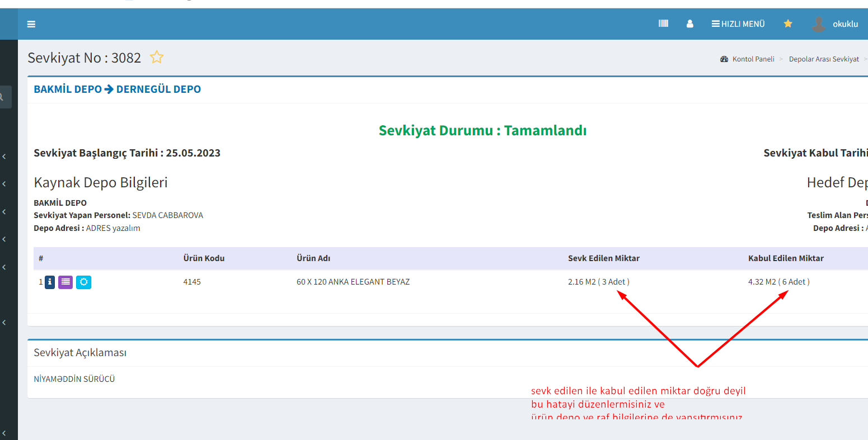Click the BAKMİL DEPO → DERNEGÜL DEPO heading
This screenshot has width=868, height=440.
click(x=117, y=89)
